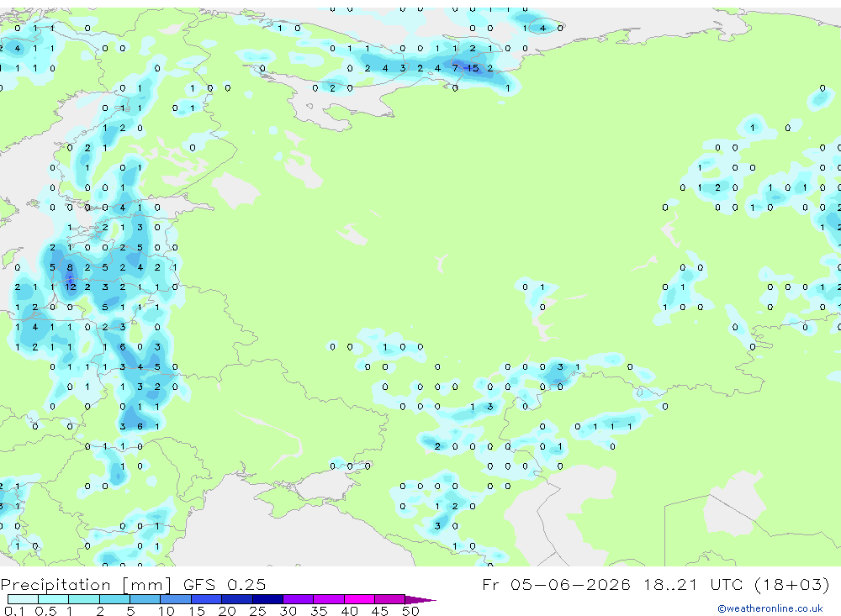Click the "35" legend scale label

tap(319, 611)
